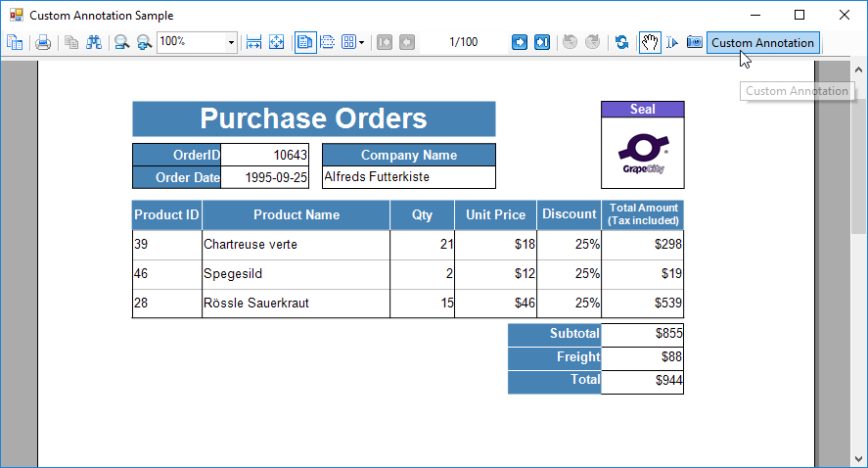The width and height of the screenshot is (868, 468).
Task: Enable the text Selection mode
Action: pos(672,43)
